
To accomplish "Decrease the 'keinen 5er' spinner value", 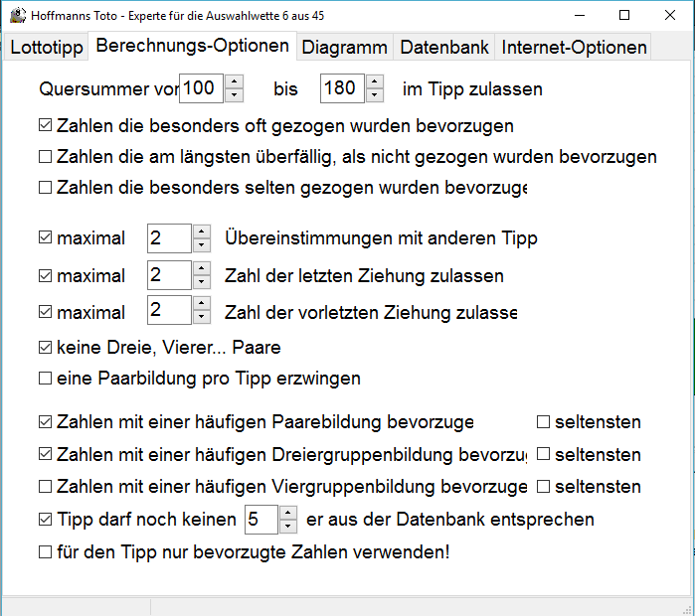I will (x=288, y=526).
